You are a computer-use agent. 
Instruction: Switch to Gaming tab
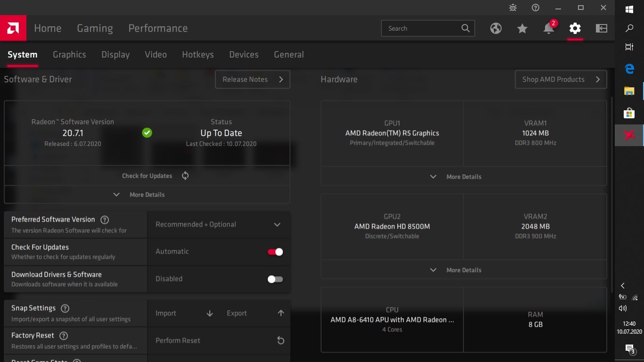click(95, 28)
